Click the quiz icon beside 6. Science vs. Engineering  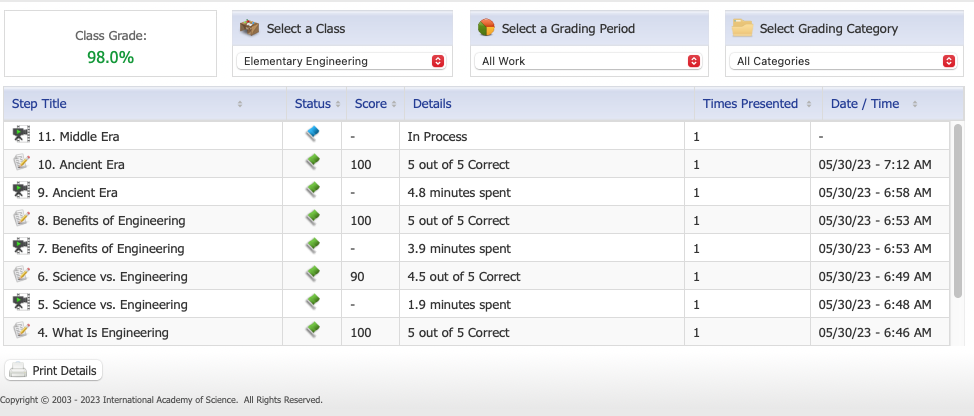(x=21, y=275)
